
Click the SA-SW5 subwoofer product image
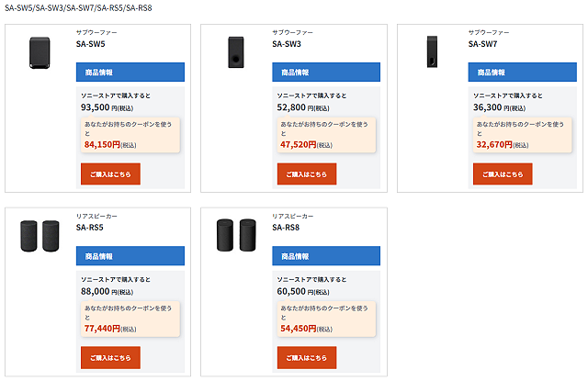click(x=40, y=53)
